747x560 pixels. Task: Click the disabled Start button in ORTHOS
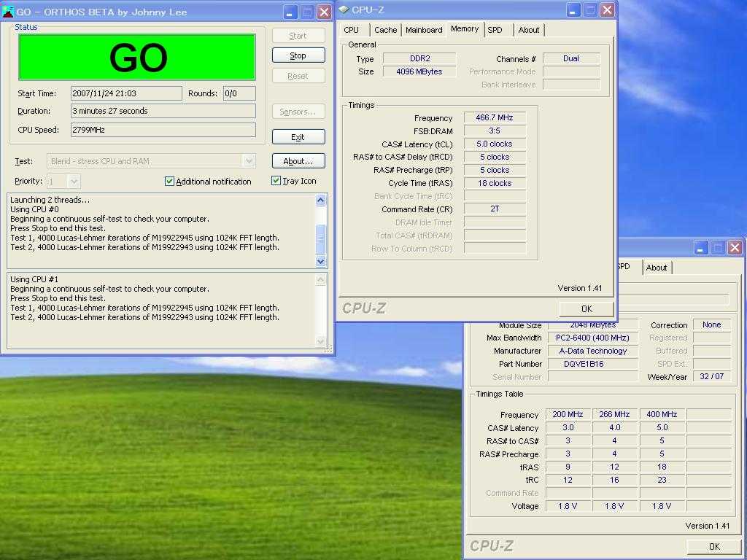[x=298, y=35]
